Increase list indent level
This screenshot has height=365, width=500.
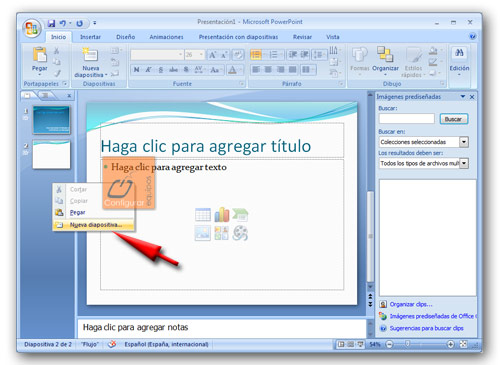(304, 55)
